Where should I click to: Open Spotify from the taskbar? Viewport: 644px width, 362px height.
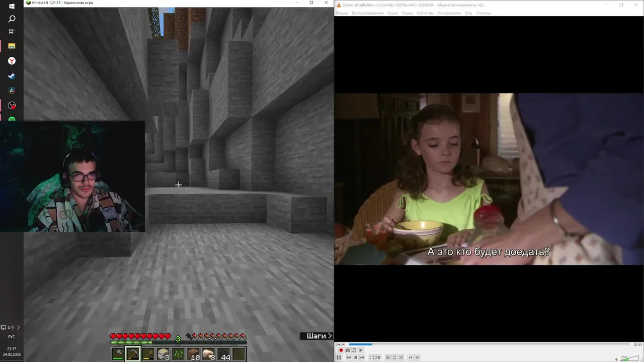[12, 119]
